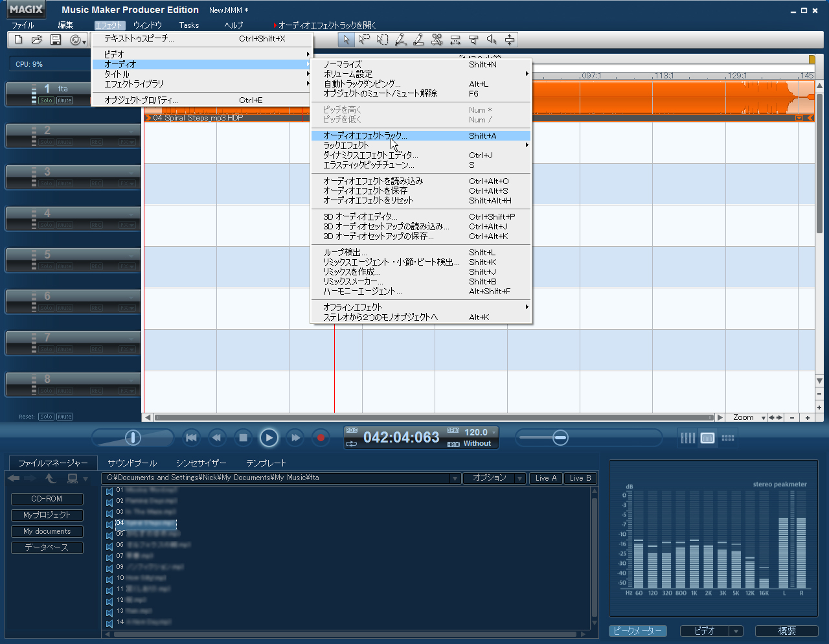Open the ファイル menu
The height and width of the screenshot is (644, 829).
(23, 25)
